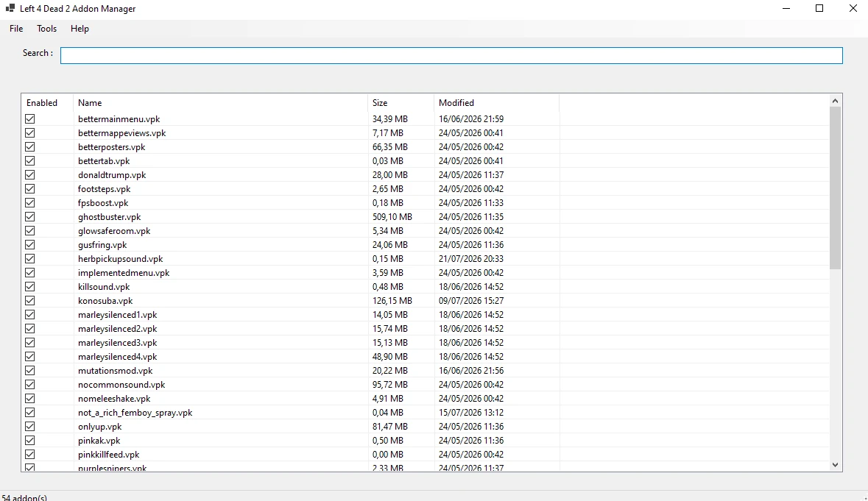868x501 pixels.
Task: Select the marleysilenced3.vpk file name
Action: tap(117, 343)
